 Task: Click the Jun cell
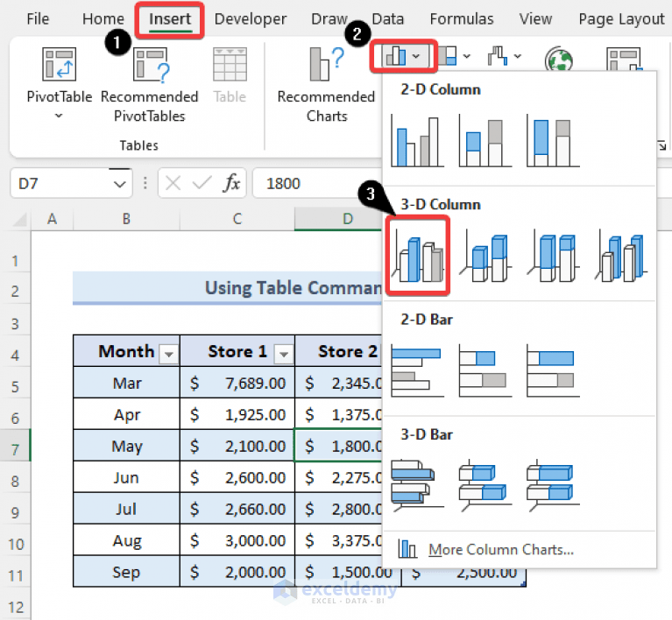coord(126,477)
